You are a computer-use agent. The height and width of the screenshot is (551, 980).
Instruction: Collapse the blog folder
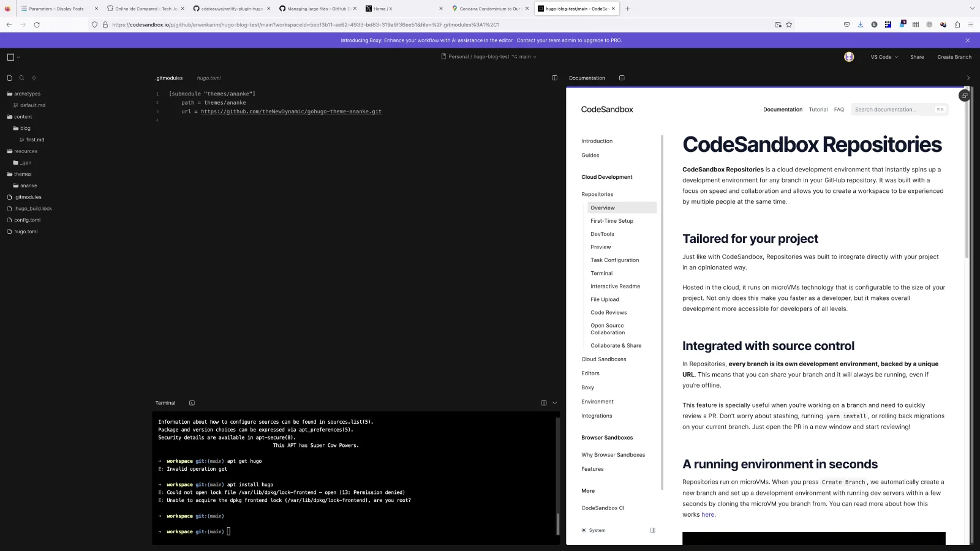[x=22, y=129]
